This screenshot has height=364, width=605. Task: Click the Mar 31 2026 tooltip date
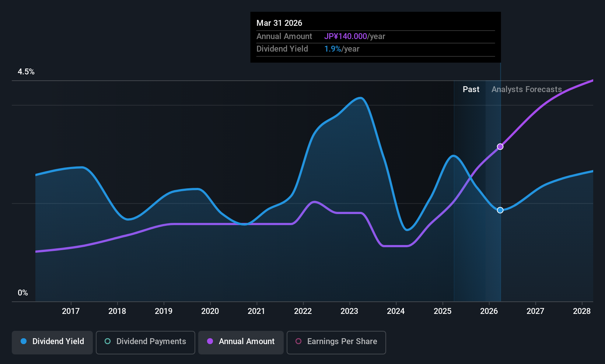pyautogui.click(x=279, y=23)
